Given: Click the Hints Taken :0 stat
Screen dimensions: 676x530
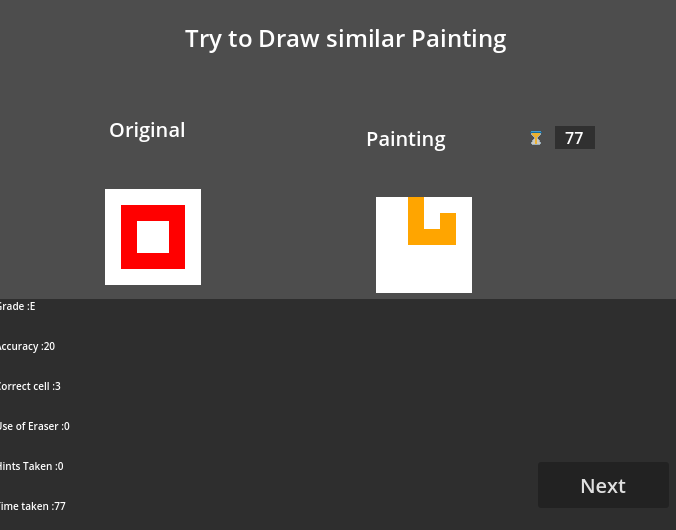Looking at the screenshot, I should coord(31,466).
